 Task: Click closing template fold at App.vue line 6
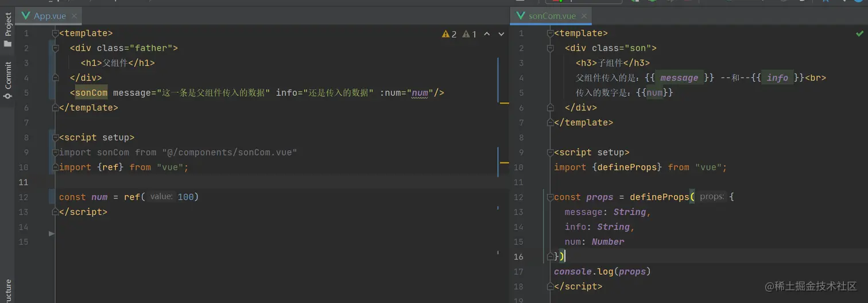(55, 108)
